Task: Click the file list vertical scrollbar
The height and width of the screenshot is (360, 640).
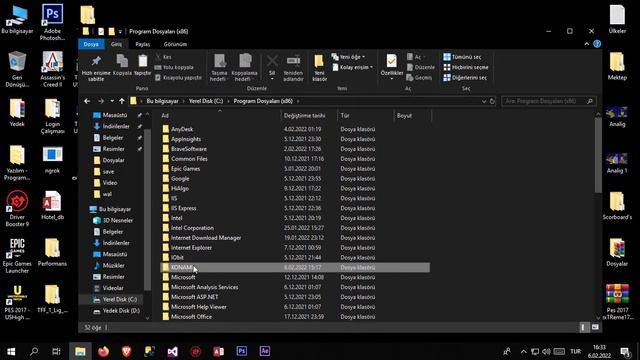Action: click(x=598, y=155)
